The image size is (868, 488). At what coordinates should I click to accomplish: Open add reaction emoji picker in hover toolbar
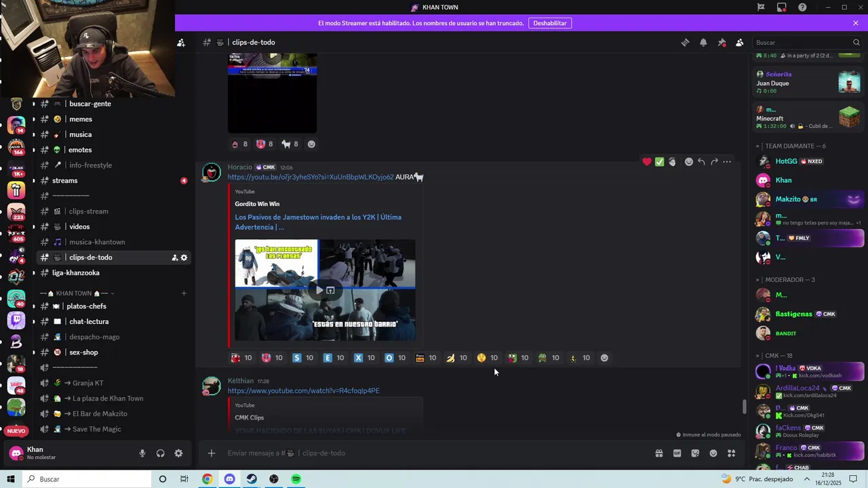[x=688, y=162]
